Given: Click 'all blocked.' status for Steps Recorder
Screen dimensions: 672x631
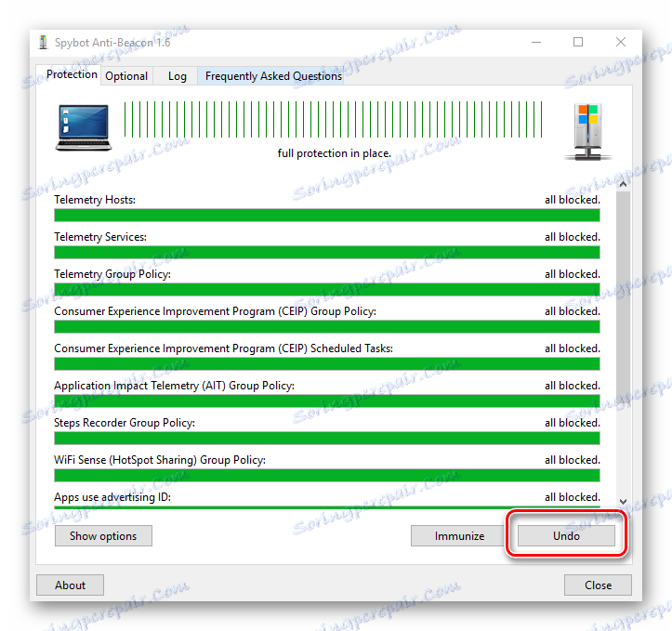Looking at the screenshot, I should (573, 423).
